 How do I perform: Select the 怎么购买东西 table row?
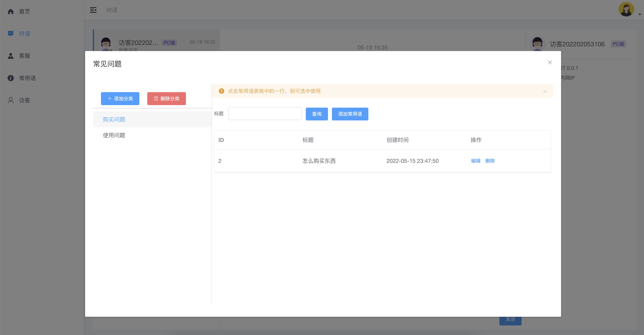point(319,161)
